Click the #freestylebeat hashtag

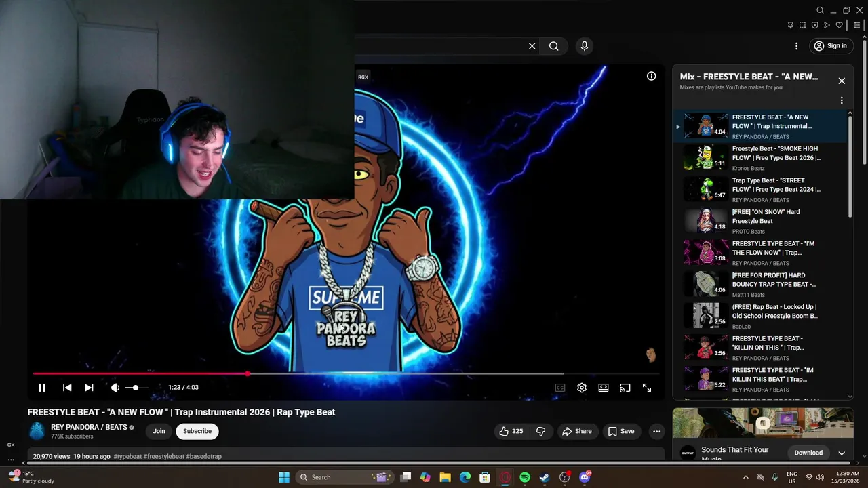[x=164, y=457]
